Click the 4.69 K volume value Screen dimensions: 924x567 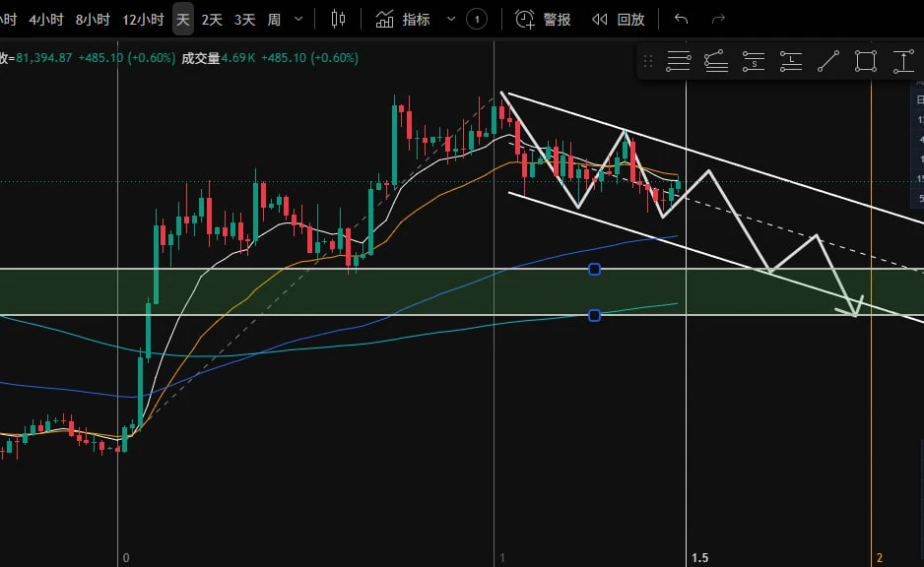[x=238, y=58]
